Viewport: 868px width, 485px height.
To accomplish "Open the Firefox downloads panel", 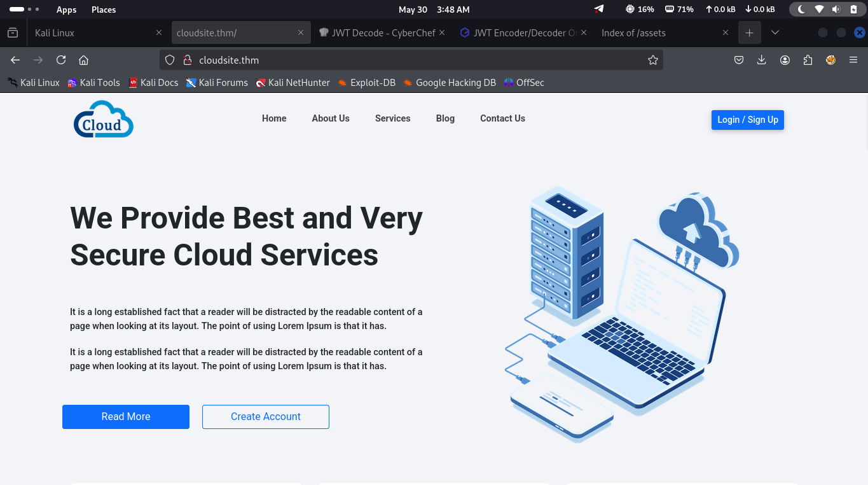I will point(762,60).
